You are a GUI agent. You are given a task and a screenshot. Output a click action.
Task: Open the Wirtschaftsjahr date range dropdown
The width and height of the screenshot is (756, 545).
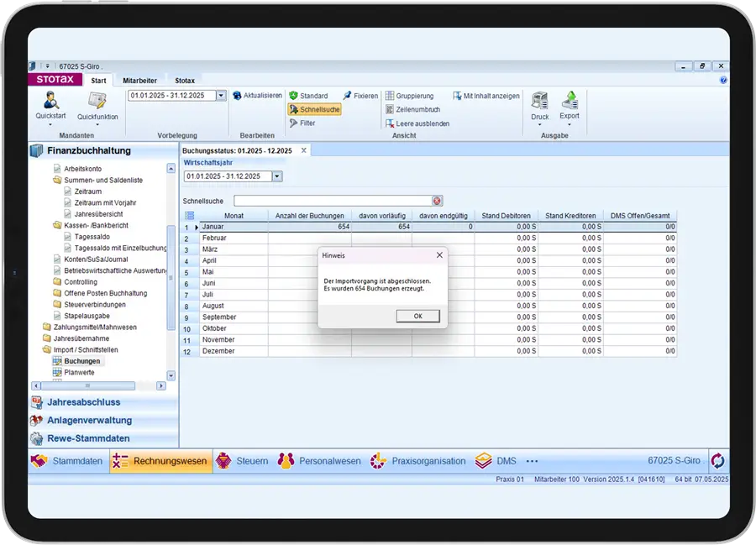(277, 176)
